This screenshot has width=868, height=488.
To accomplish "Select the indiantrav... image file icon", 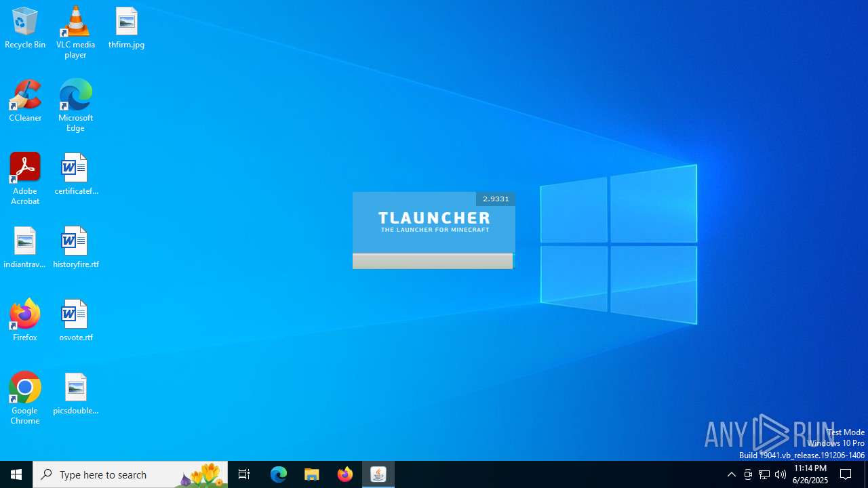I will click(x=25, y=247).
